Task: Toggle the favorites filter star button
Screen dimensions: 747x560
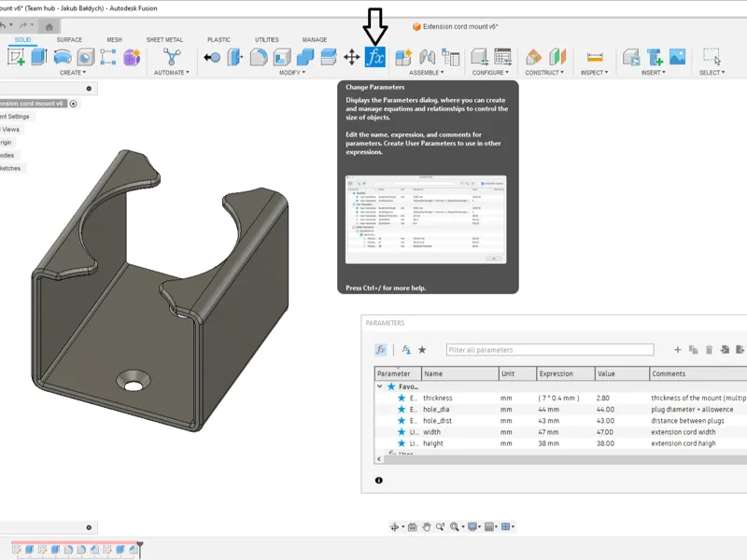Action: click(422, 350)
